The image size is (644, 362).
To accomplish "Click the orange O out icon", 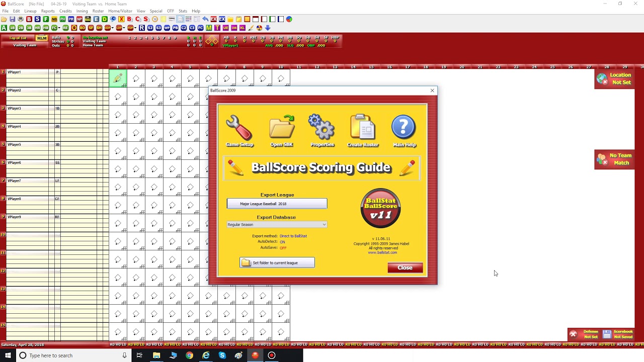I will point(74,28).
